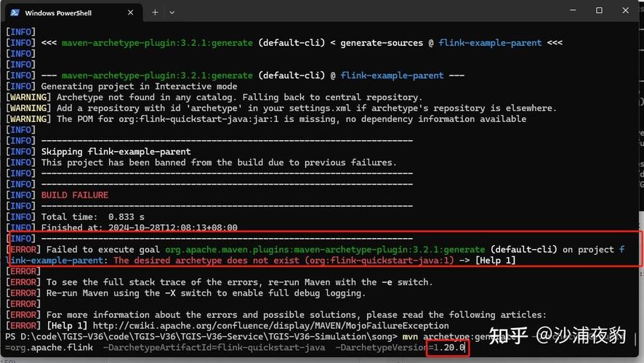Viewport: 644px width, 363px height.
Task: Click 'flink-example-parent' on the --- plugin line
Action: click(x=392, y=76)
